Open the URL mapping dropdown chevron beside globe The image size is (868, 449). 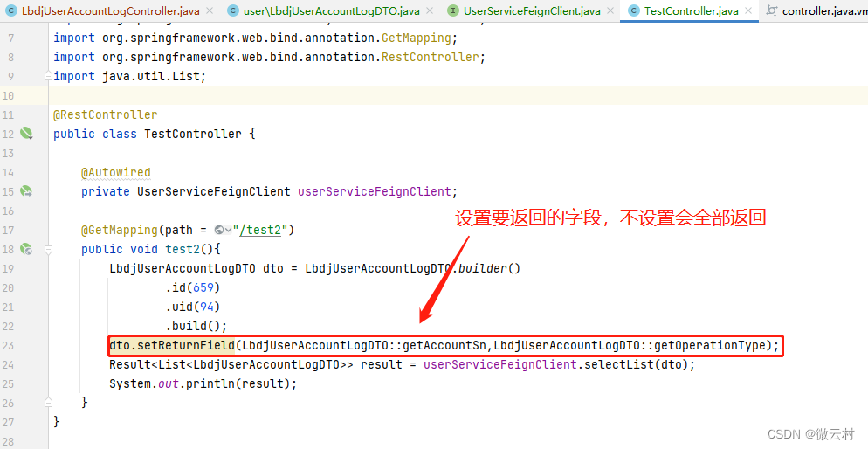[228, 231]
